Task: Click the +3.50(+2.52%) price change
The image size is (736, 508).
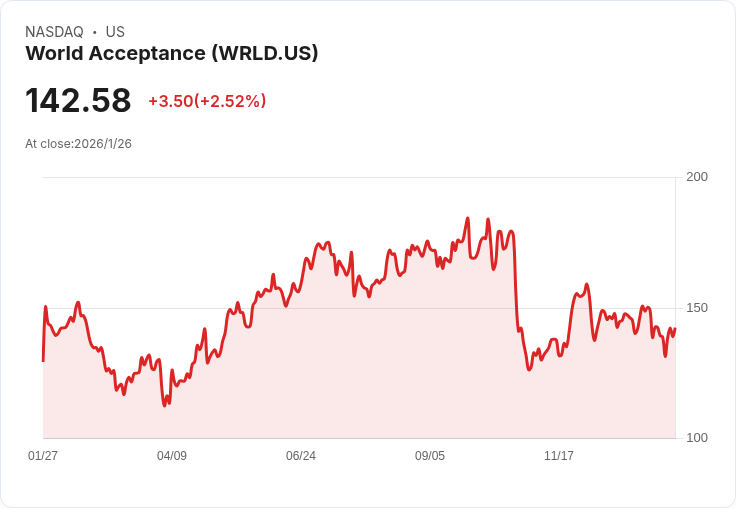Action: [x=207, y=101]
